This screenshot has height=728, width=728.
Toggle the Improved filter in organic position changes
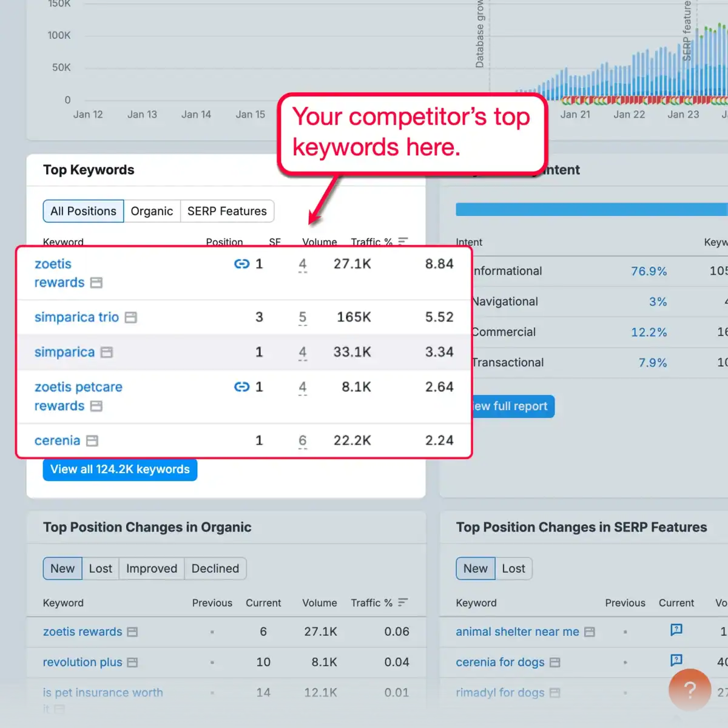[151, 568]
